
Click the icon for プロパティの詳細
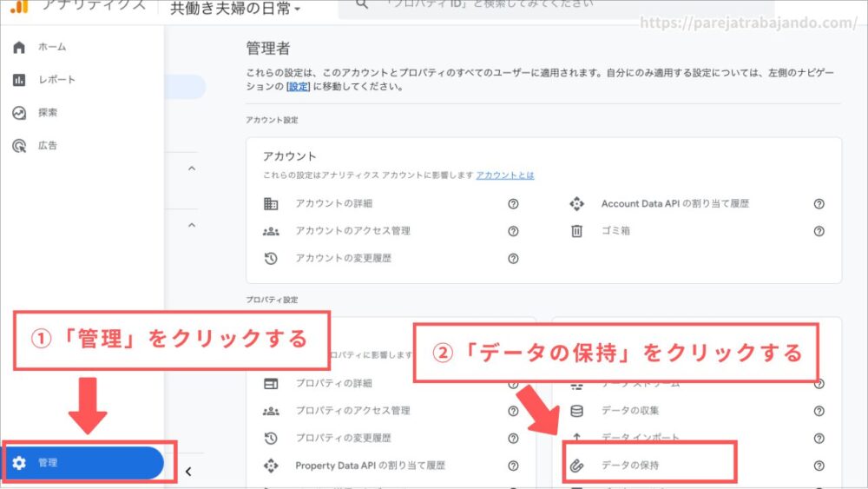271,383
